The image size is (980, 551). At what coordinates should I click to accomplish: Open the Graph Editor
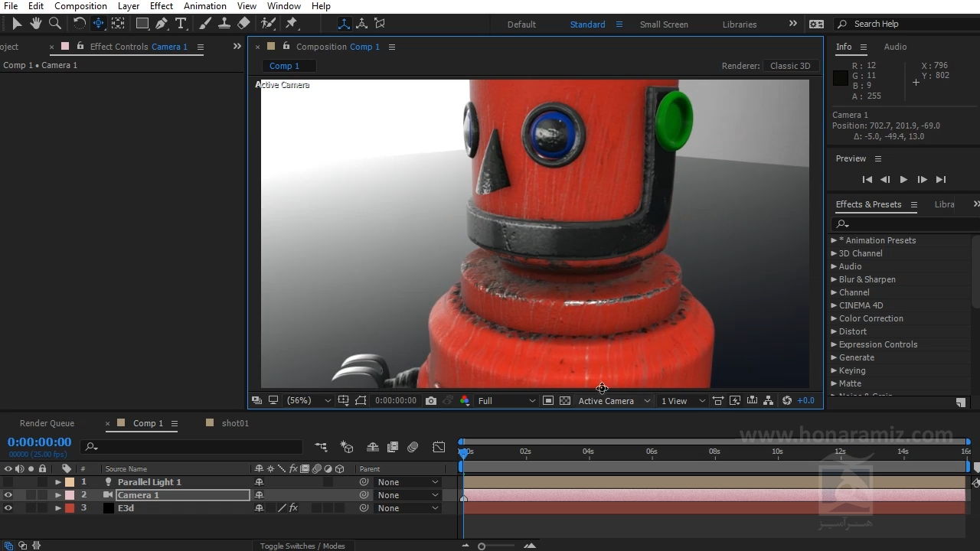[439, 447]
